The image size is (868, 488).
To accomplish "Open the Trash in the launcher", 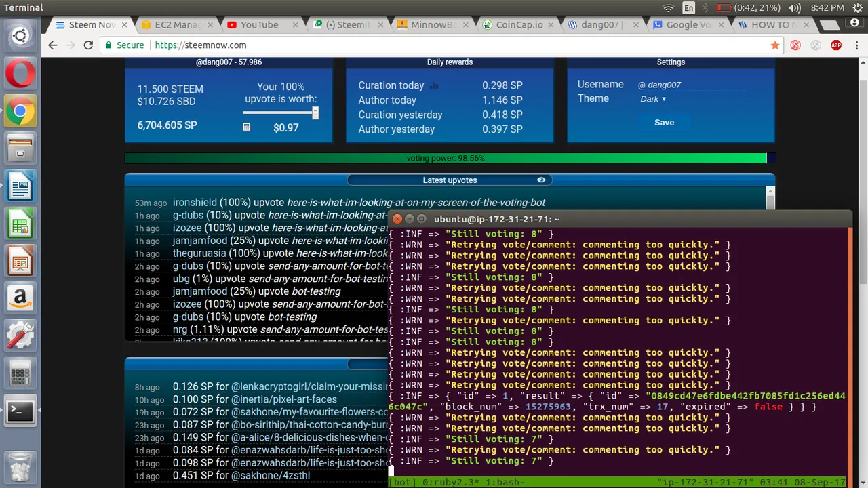I will [20, 467].
